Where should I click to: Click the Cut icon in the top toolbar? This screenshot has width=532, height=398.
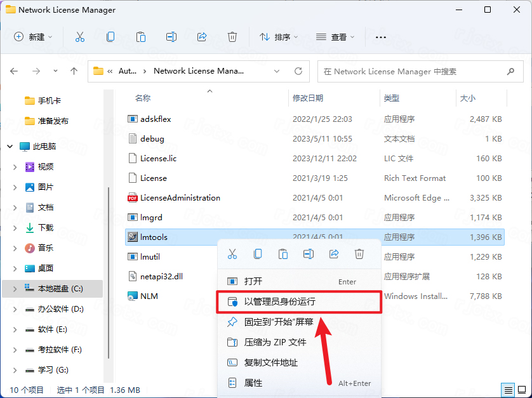pyautogui.click(x=79, y=37)
